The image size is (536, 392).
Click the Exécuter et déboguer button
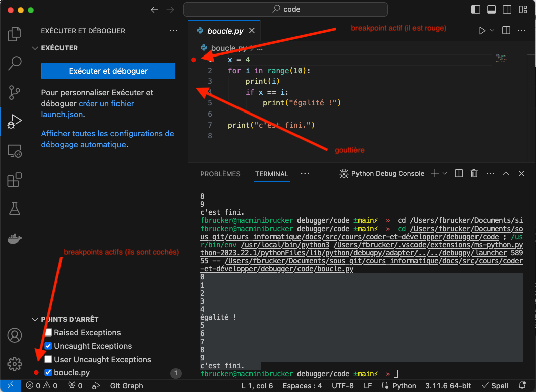click(108, 71)
